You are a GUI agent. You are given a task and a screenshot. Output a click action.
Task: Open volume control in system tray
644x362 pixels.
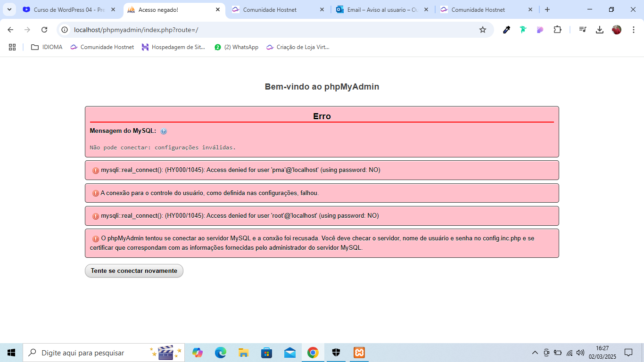pyautogui.click(x=580, y=353)
